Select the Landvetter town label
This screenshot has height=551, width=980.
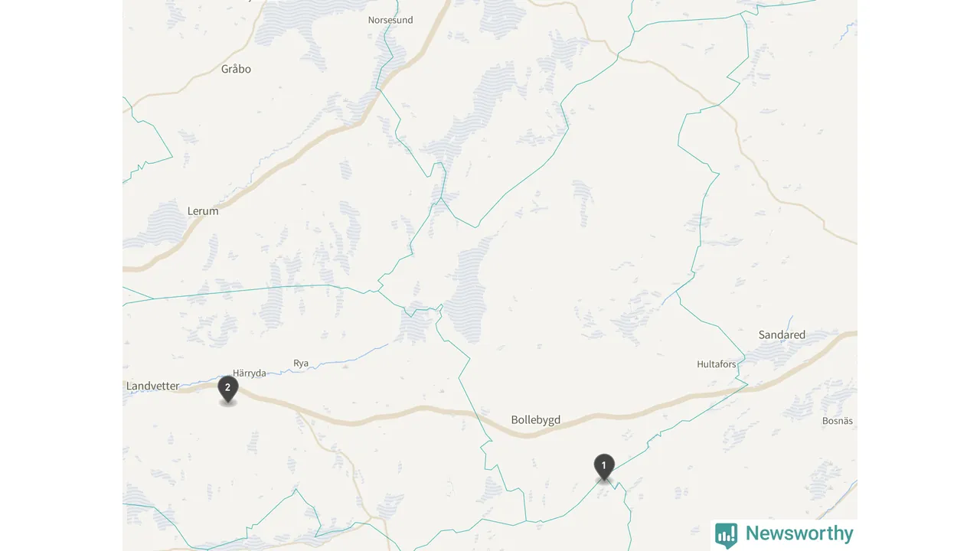(x=152, y=386)
